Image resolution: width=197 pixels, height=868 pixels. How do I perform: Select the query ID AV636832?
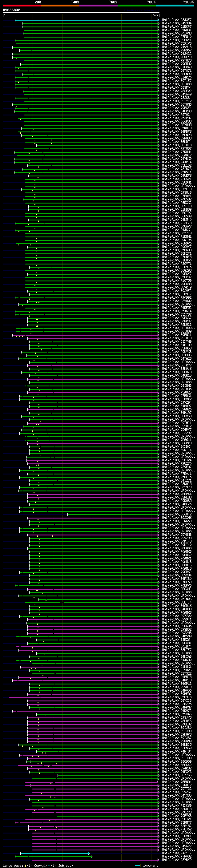coord(11,10)
